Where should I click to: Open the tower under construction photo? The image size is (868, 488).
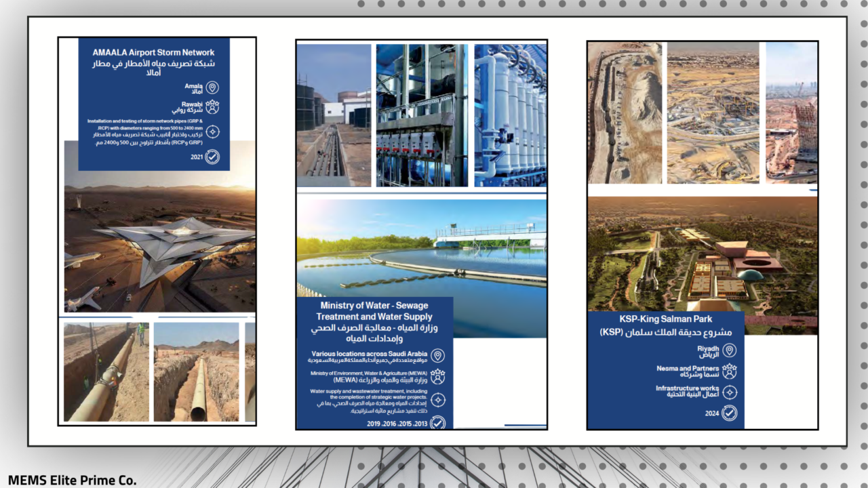[791, 113]
